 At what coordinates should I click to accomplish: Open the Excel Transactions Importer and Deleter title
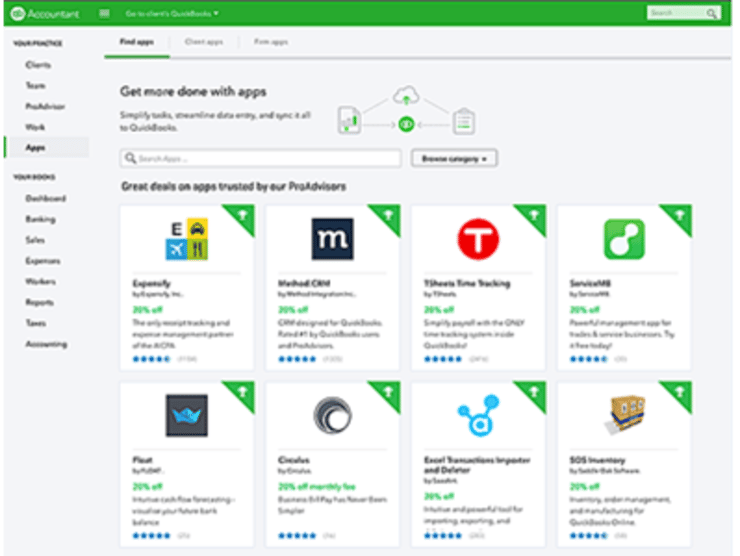(477, 465)
